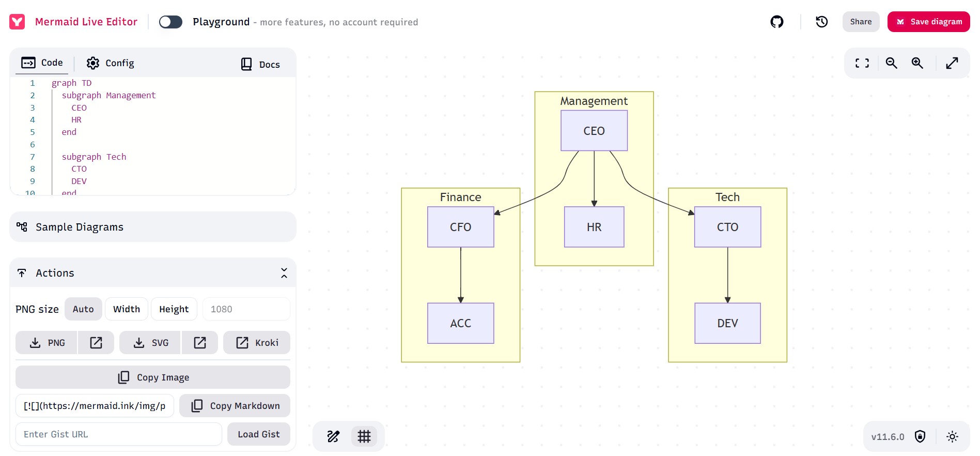Click the fit-to-view brackets icon
The image size is (980, 456).
click(x=862, y=63)
